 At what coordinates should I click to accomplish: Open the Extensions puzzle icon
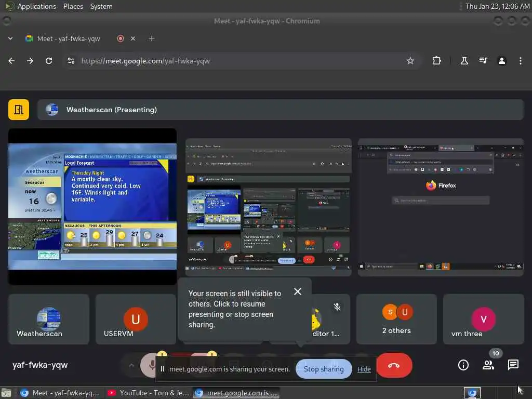436,61
